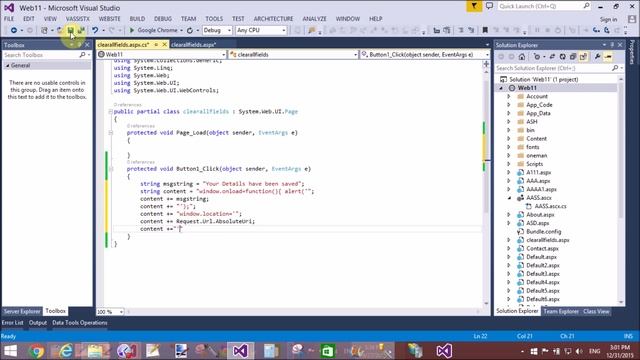Open the browser target arrow next to Google Chrome
640x360 pixels.
181,30
